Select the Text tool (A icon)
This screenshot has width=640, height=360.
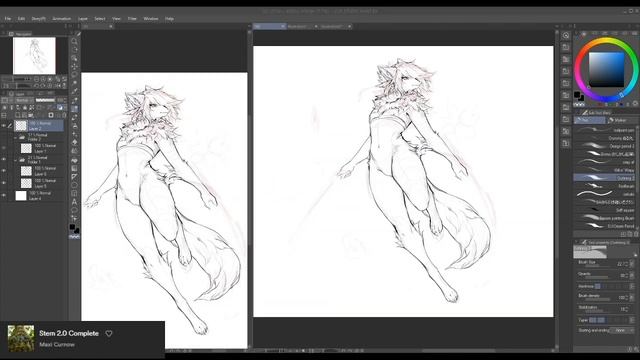click(x=74, y=202)
